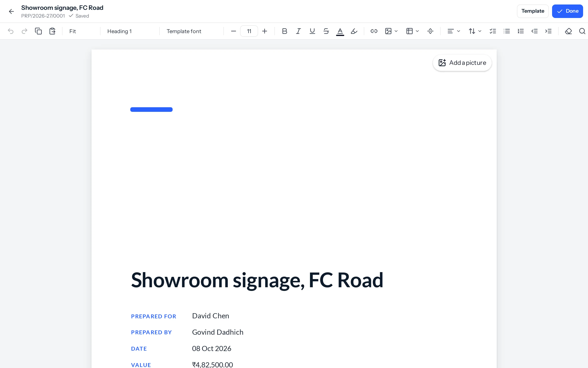Increase paragraph indent
This screenshot has width=588, height=368.
pyautogui.click(x=548, y=31)
